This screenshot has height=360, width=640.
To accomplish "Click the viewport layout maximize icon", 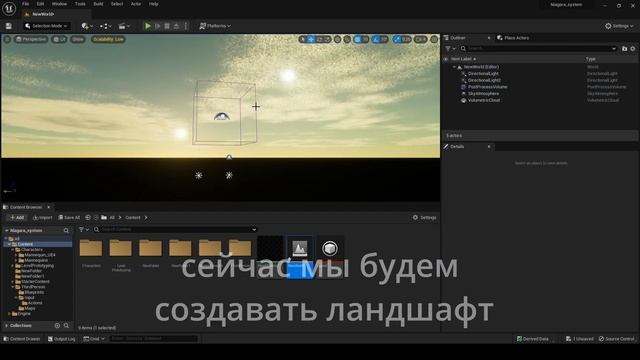I will (434, 39).
